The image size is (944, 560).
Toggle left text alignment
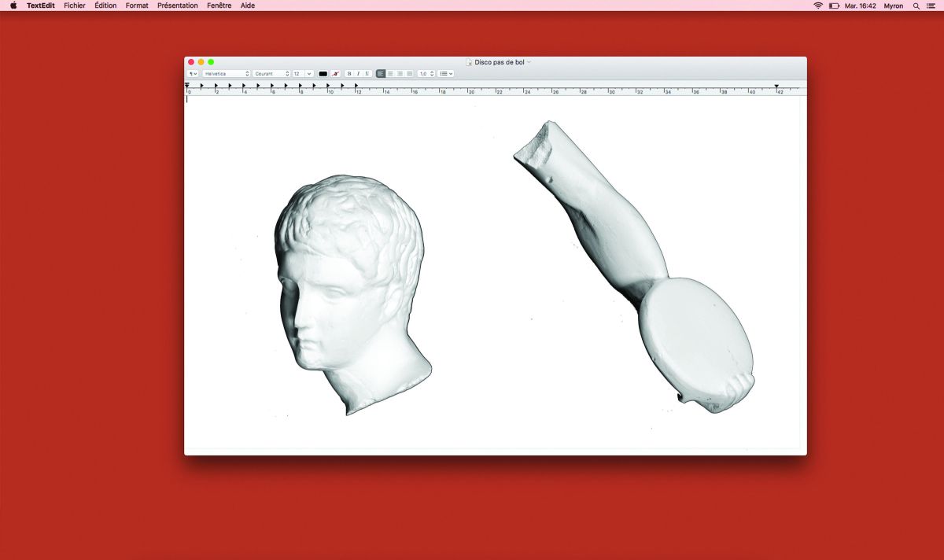[x=381, y=73]
